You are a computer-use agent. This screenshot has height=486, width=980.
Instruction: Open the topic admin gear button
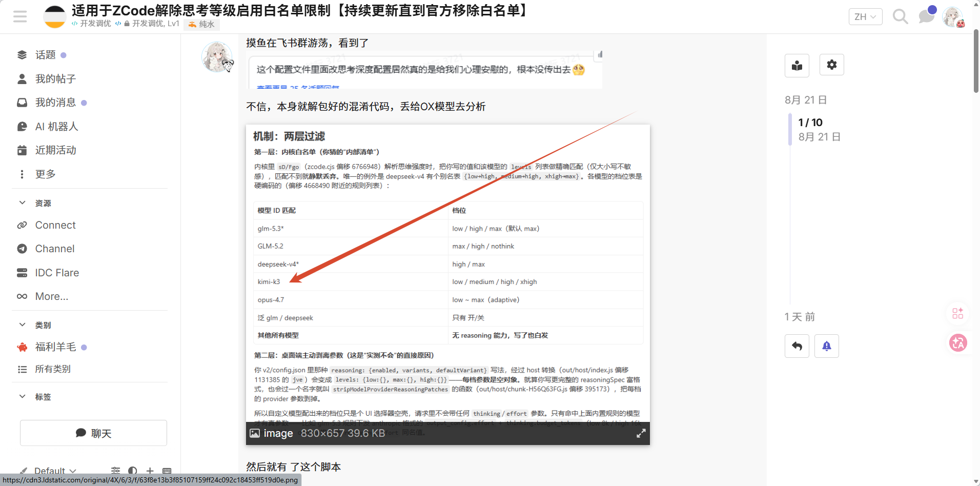(x=831, y=65)
